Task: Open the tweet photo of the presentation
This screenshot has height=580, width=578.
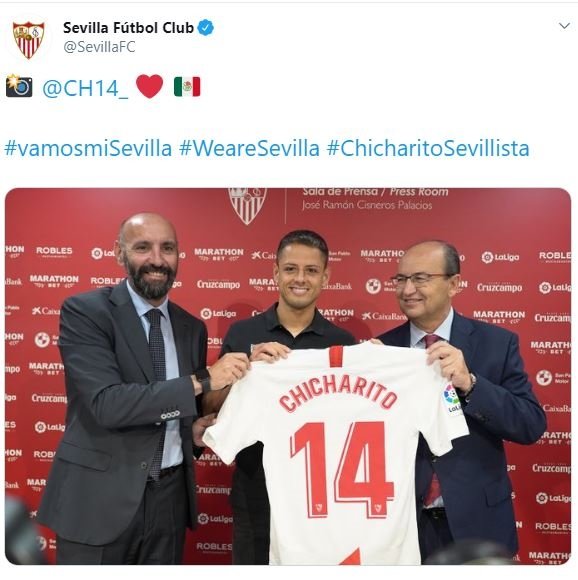Action: pyautogui.click(x=288, y=376)
